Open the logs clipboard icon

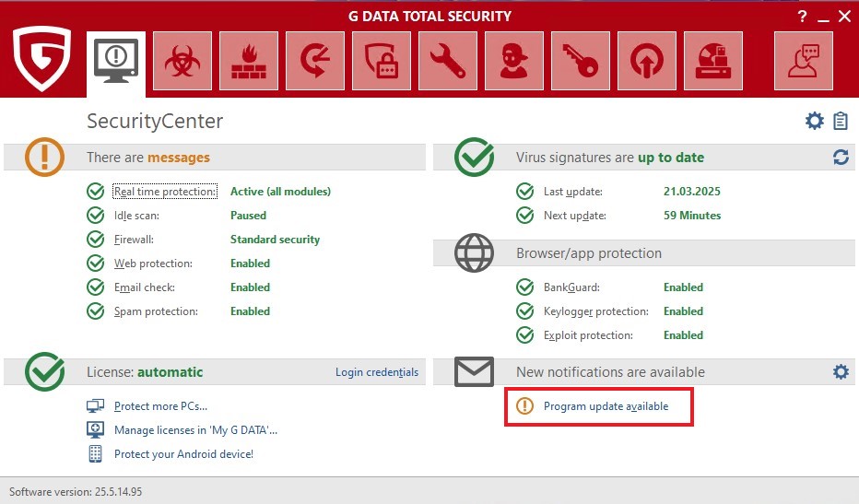[841, 121]
